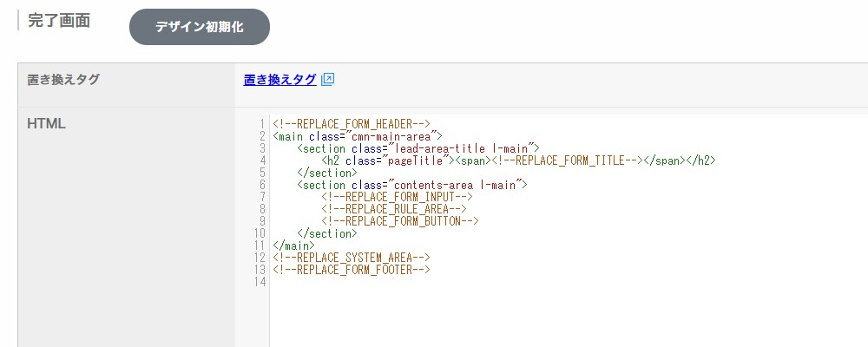Image resolution: width=868 pixels, height=347 pixels.
Task: Click the contents-area section opening tag
Action: 411,185
